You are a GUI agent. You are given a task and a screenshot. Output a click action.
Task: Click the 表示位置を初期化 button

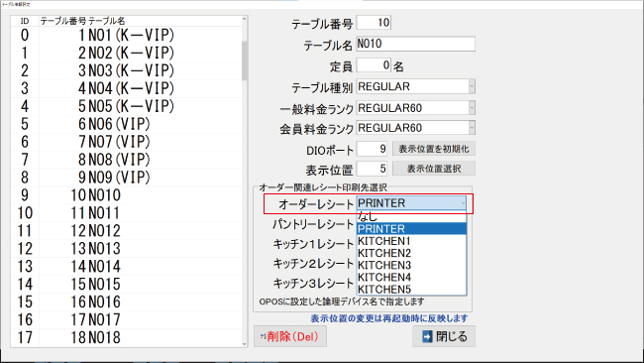(434, 149)
